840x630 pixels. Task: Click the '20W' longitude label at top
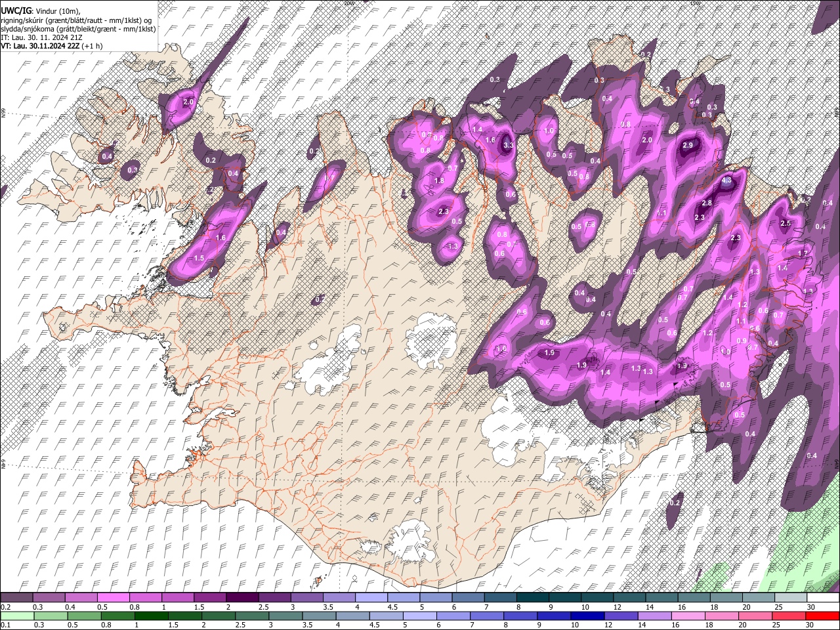tap(348, 3)
